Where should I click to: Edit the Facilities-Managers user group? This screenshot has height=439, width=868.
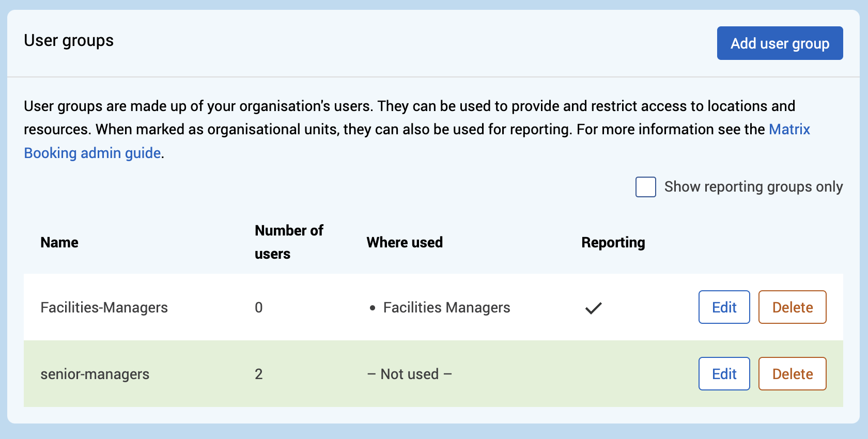point(724,307)
